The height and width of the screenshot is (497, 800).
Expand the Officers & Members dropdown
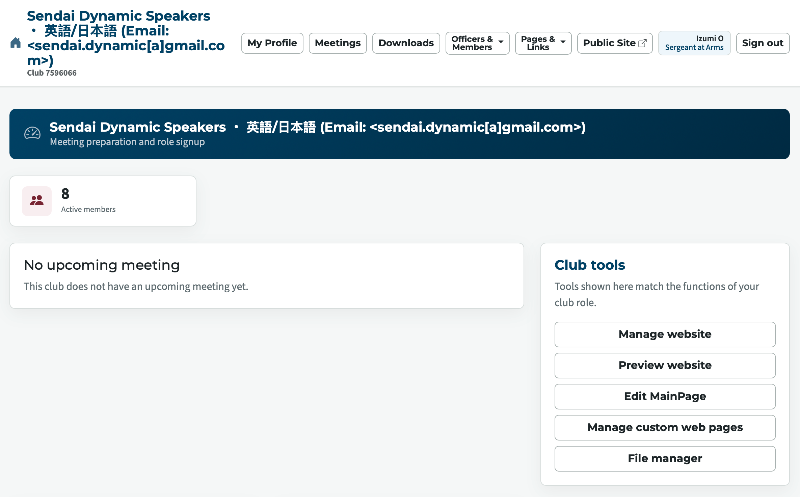pyautogui.click(x=478, y=43)
